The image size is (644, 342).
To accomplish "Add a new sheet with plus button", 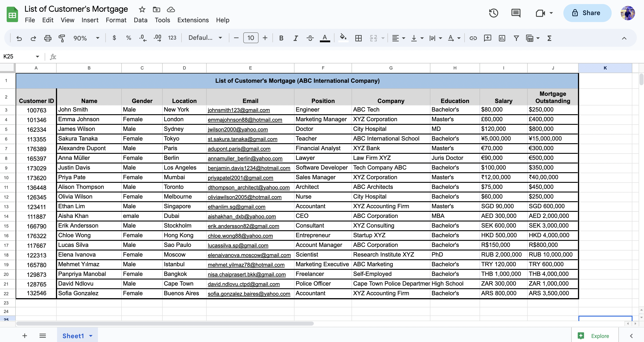I will 24,335.
